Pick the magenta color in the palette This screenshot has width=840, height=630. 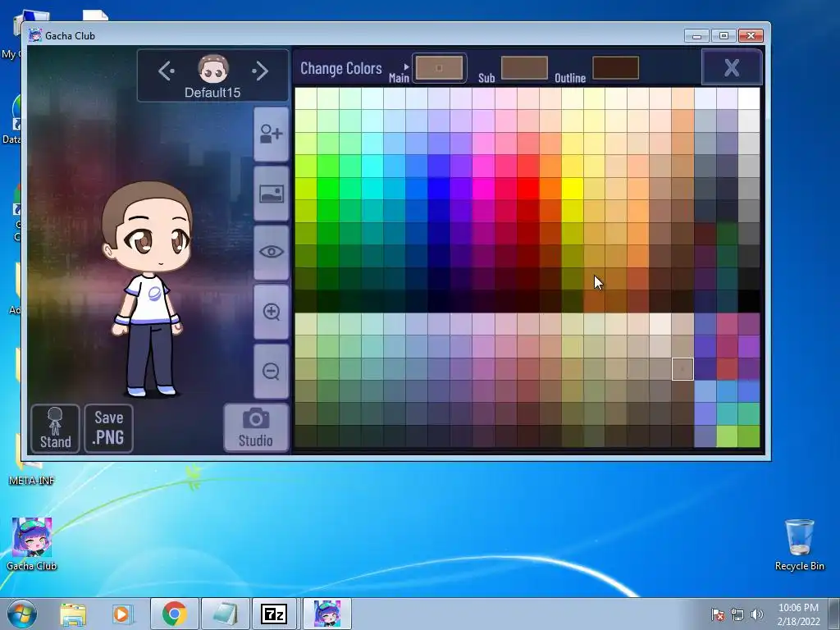(x=483, y=188)
